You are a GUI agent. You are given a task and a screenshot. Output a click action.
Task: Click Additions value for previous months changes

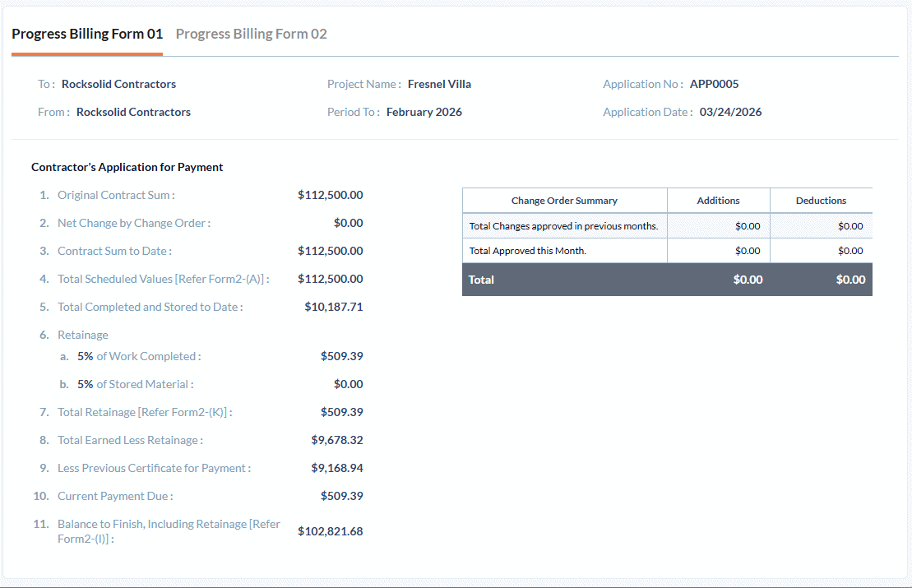pyautogui.click(x=748, y=225)
